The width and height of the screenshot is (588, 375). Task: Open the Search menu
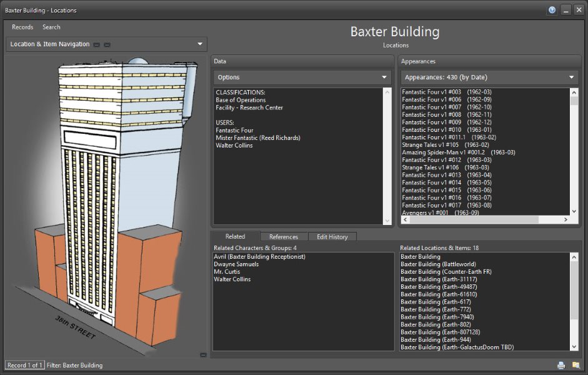pos(51,27)
